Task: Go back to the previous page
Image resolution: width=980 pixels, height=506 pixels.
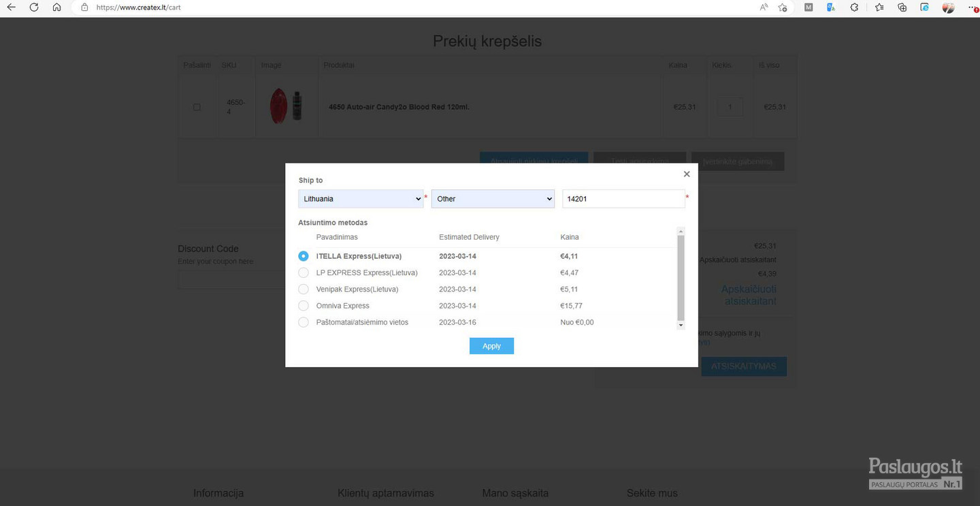Action: click(11, 7)
